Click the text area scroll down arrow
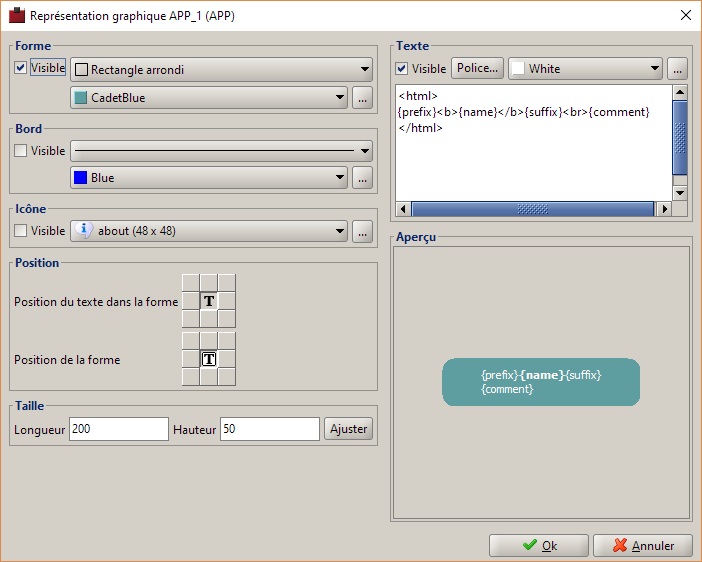 point(680,193)
